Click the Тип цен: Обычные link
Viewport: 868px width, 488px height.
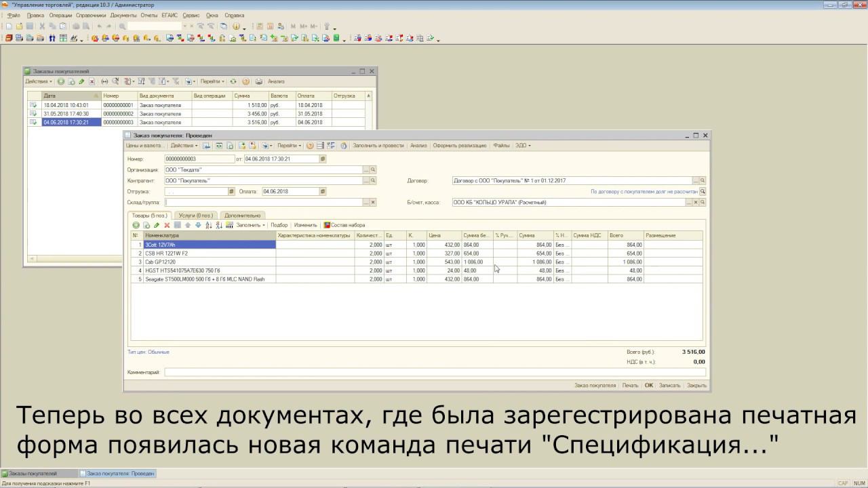[x=149, y=352]
